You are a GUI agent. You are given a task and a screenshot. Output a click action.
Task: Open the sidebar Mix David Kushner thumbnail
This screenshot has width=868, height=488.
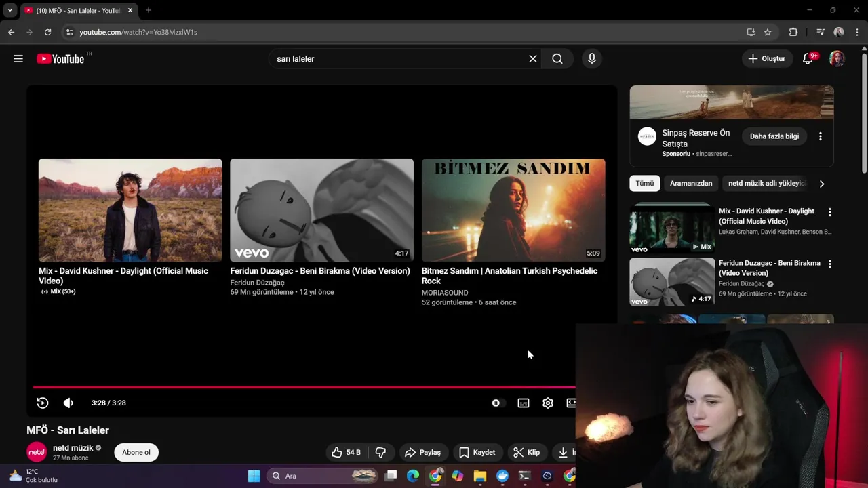tap(672, 229)
